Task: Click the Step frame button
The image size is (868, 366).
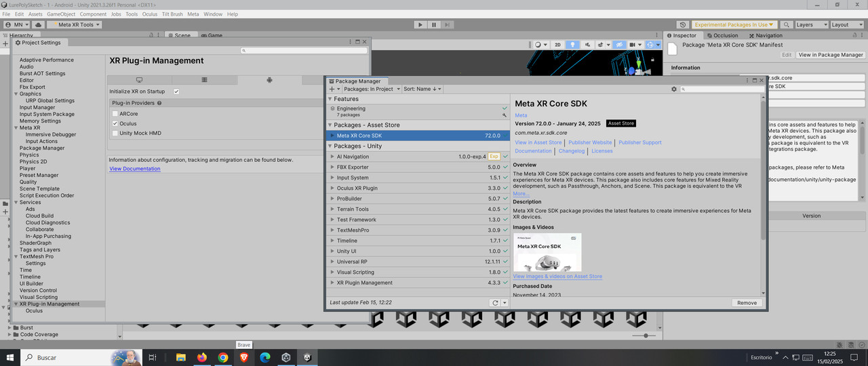Action: [x=448, y=24]
